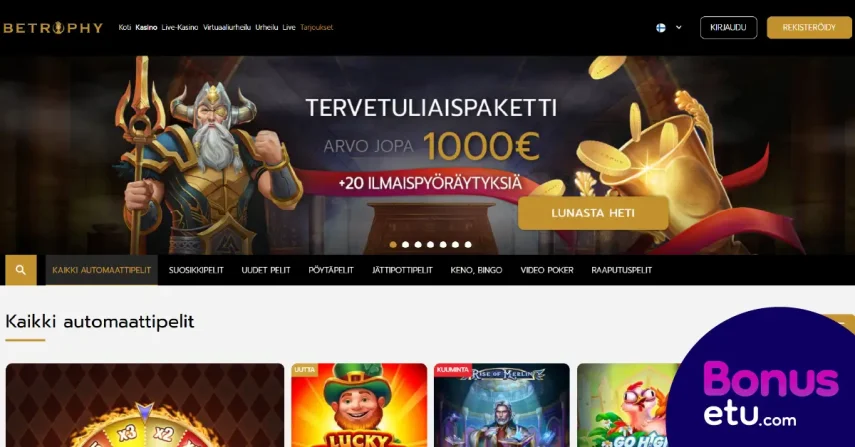855x447 pixels.
Task: Click the Rekisteröidy button
Action: tap(809, 27)
